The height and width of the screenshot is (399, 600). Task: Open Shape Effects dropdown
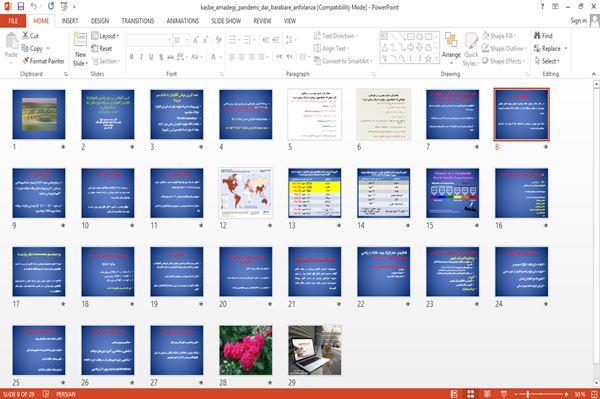(504, 61)
